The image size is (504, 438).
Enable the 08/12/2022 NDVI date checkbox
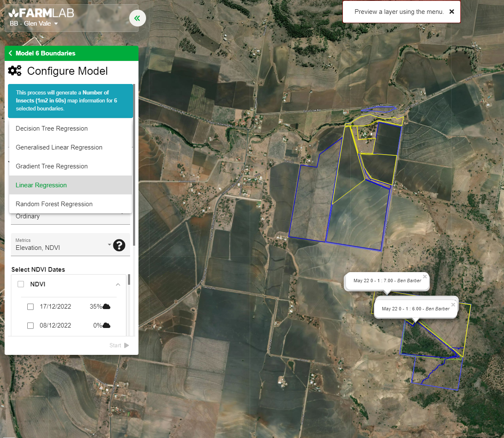[31, 325]
